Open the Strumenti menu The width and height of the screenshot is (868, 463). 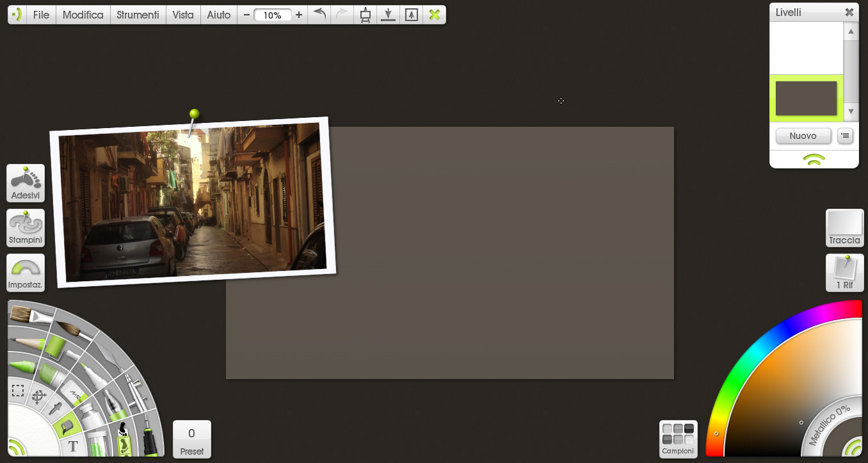138,15
